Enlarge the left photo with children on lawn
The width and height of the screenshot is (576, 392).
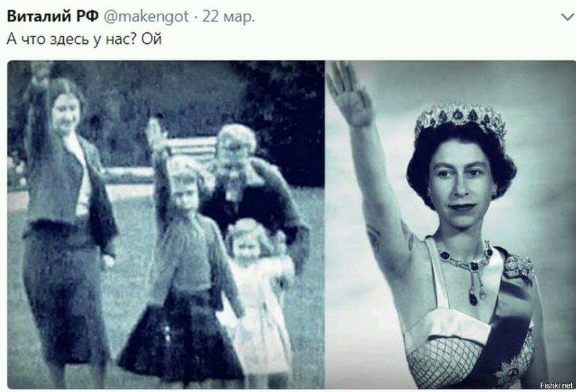[x=166, y=224]
